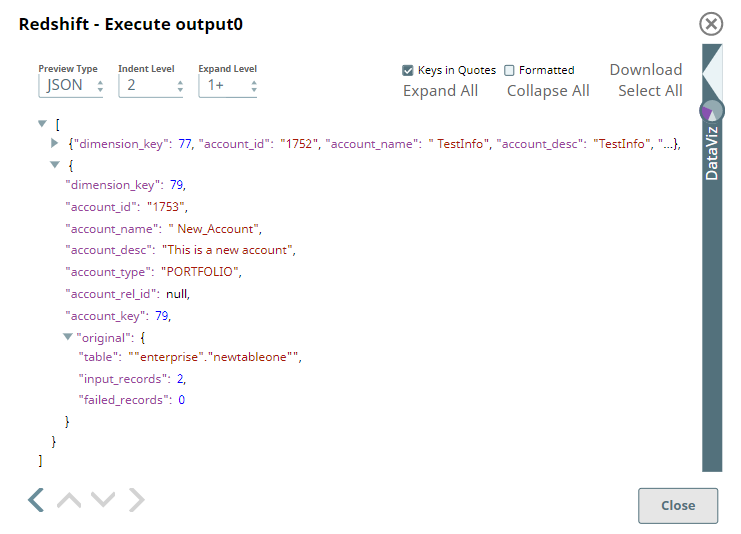Click Expand All
This screenshot has height=534, width=741.
click(440, 91)
